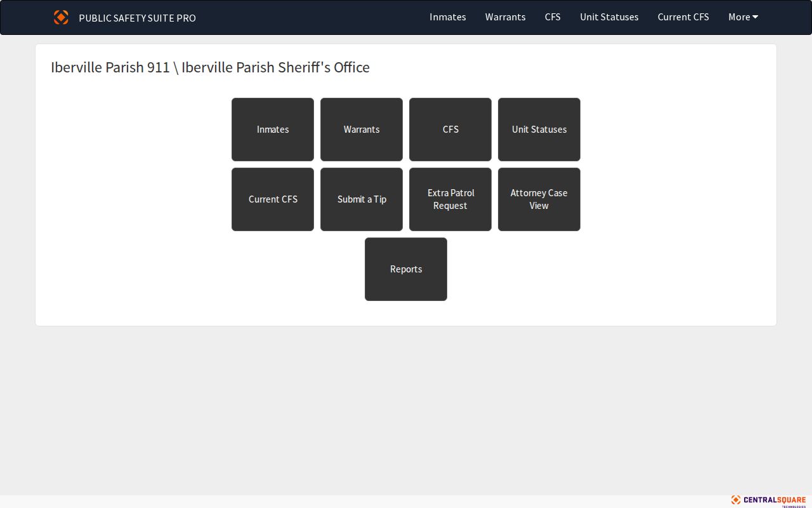Click the Warrants tile button
812x508 pixels.
click(362, 130)
